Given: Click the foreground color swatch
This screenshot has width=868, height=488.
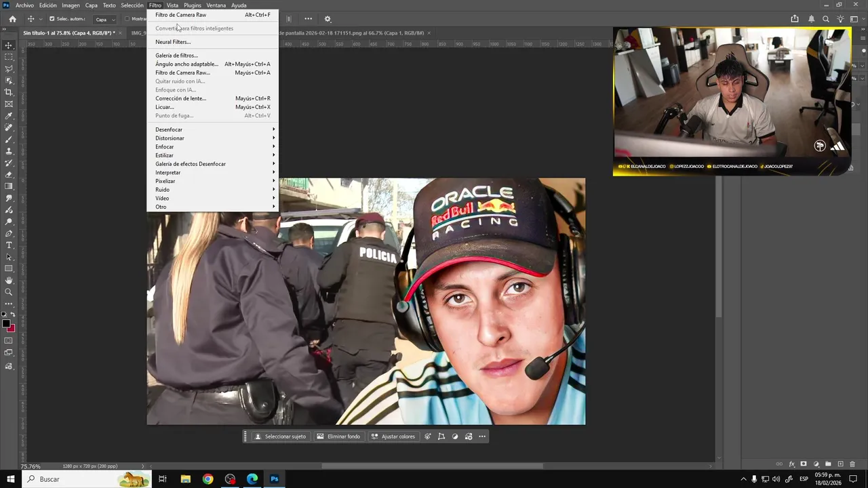Looking at the screenshot, I should 6,324.
